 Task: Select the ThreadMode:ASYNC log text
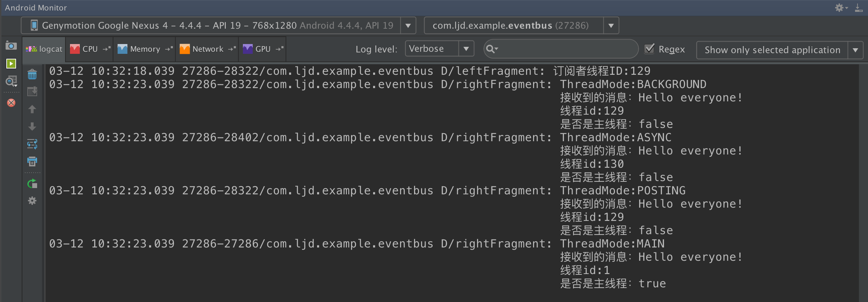coord(616,137)
